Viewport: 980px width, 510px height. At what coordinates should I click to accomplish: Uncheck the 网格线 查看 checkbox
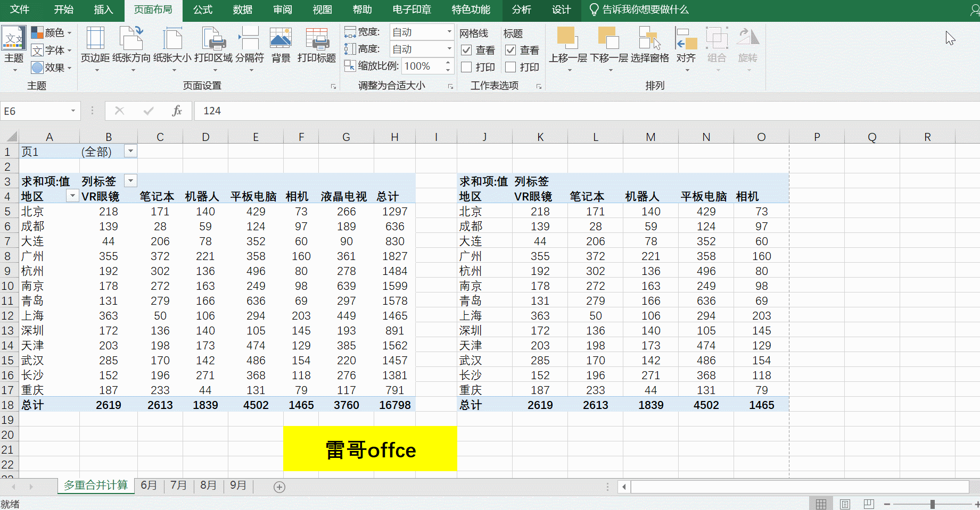tap(466, 50)
